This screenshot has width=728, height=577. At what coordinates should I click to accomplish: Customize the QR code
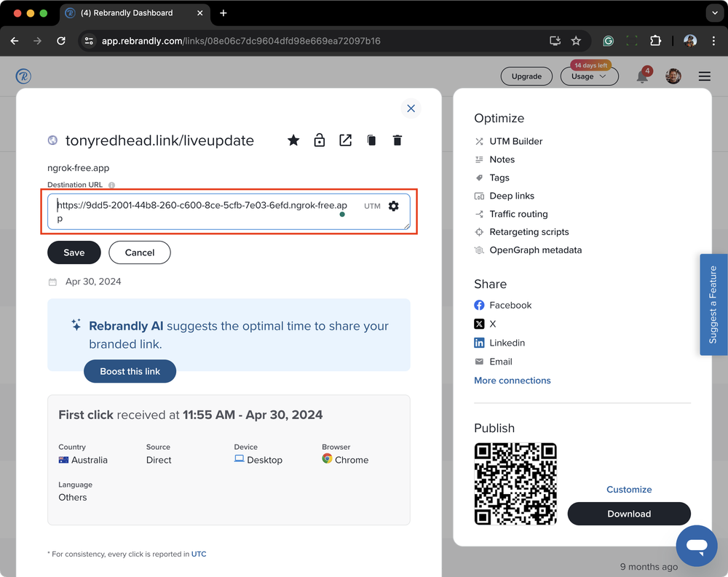point(629,489)
